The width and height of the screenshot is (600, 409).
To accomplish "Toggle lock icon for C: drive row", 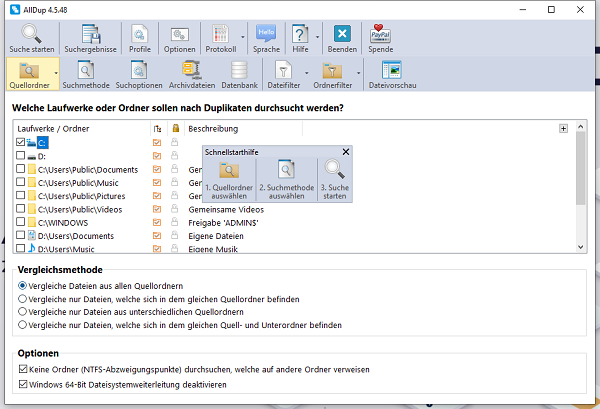I will 174,142.
